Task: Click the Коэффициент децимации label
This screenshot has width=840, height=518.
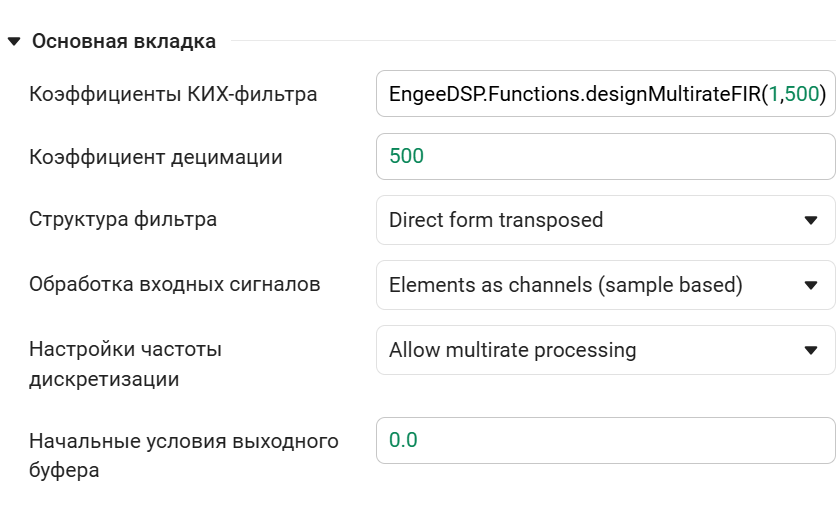Action: click(156, 157)
